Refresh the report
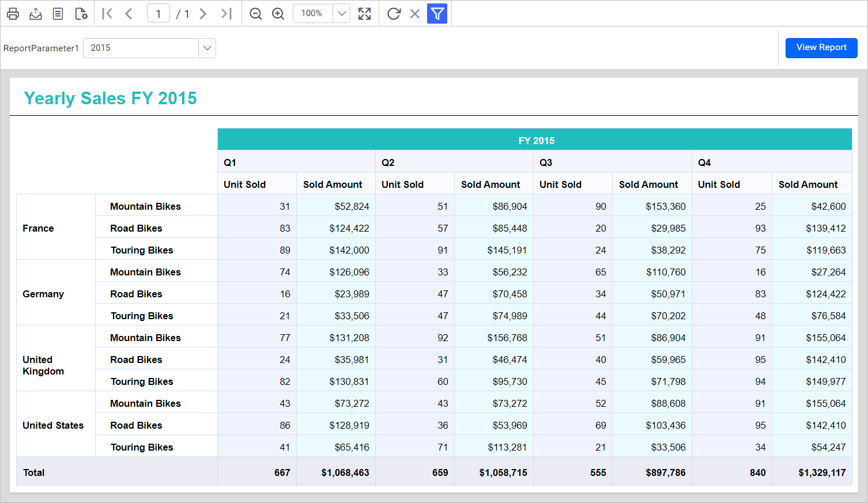 point(394,14)
